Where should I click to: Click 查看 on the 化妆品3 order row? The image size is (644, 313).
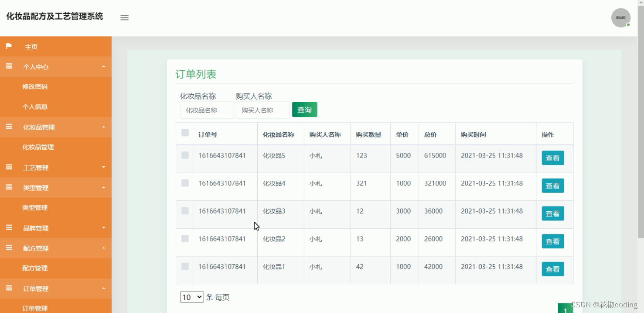click(x=552, y=213)
